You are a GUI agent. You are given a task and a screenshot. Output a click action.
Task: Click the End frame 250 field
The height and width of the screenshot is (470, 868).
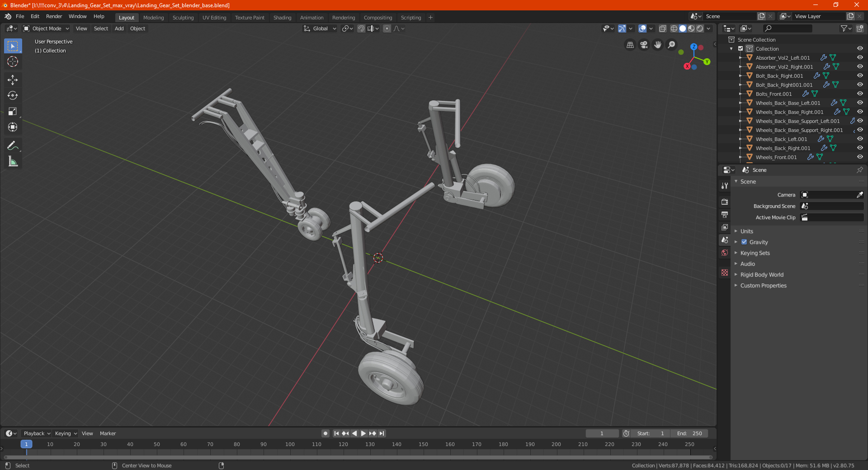[689, 433]
